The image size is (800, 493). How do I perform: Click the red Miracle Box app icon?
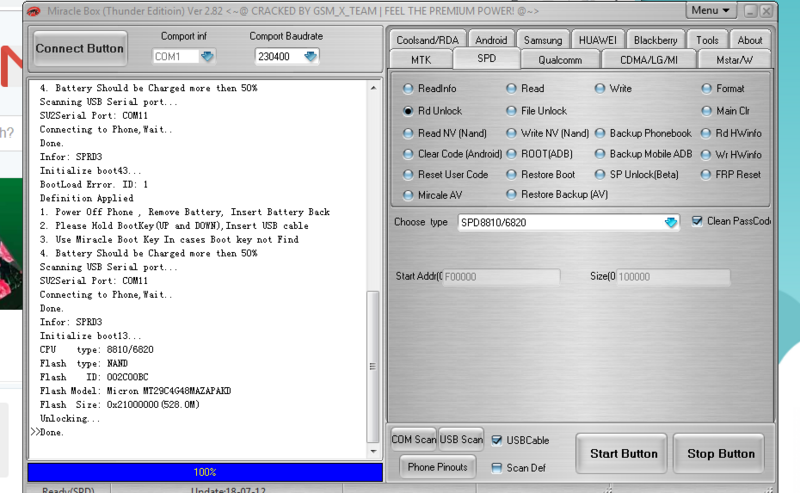(34, 11)
